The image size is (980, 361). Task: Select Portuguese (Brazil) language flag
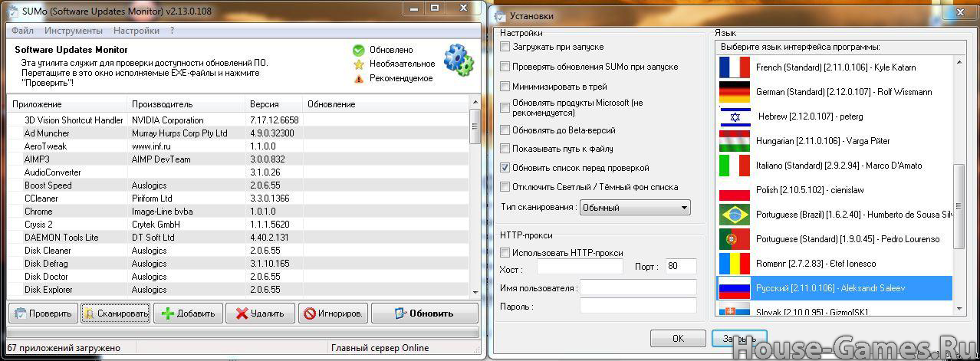click(x=735, y=215)
